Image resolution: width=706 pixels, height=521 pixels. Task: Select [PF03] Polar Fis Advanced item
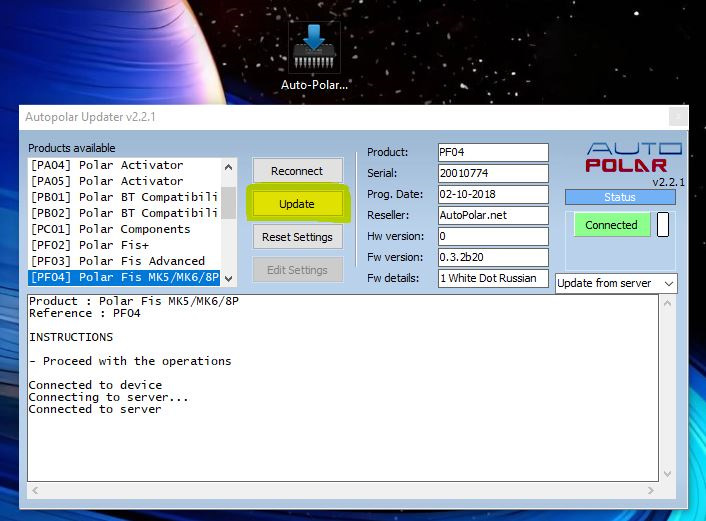[x=124, y=261]
